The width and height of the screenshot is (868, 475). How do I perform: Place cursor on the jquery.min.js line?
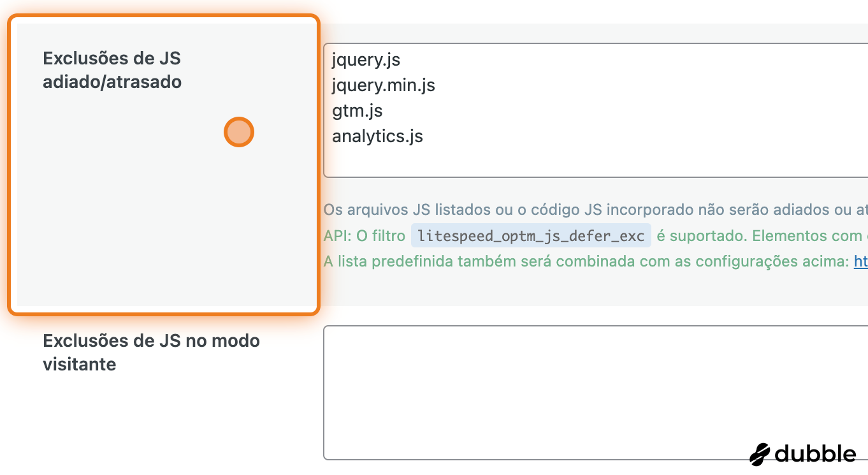pos(383,85)
